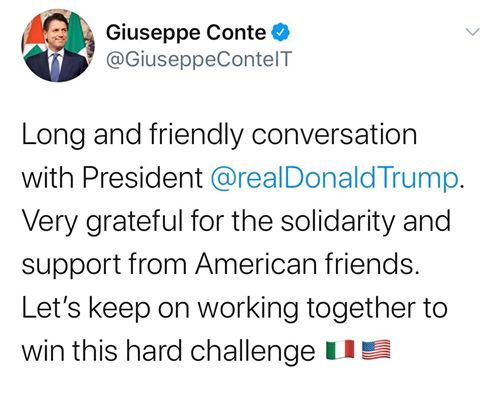Click the @GiuseppeConteIT handle
Screen dimensions: 500x395
199,60
